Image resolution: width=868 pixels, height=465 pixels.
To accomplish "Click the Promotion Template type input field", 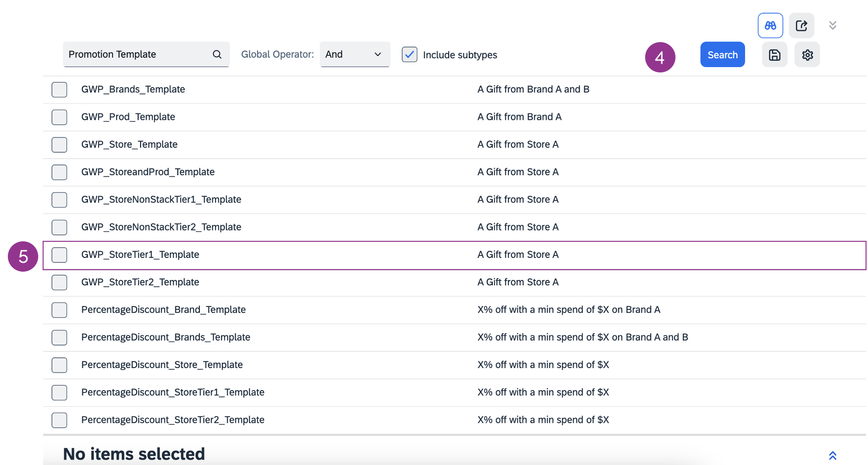I will (137, 54).
